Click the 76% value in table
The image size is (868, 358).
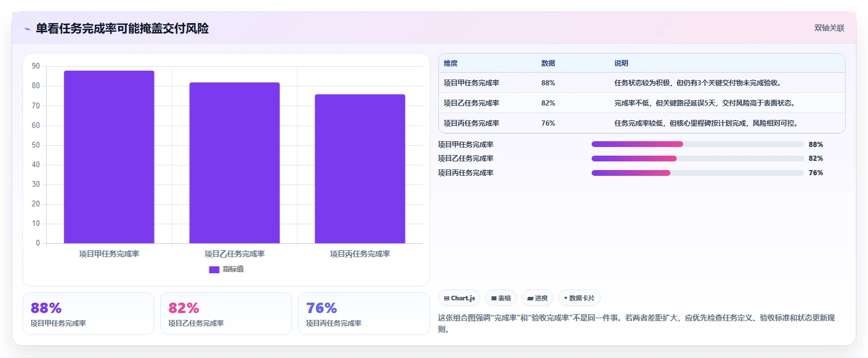548,123
